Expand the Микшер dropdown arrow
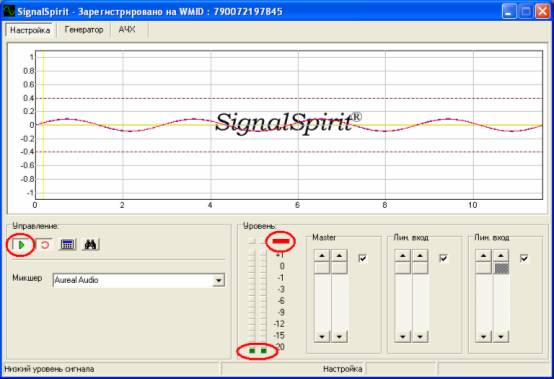Screen dimensions: 554x379 tap(219, 280)
